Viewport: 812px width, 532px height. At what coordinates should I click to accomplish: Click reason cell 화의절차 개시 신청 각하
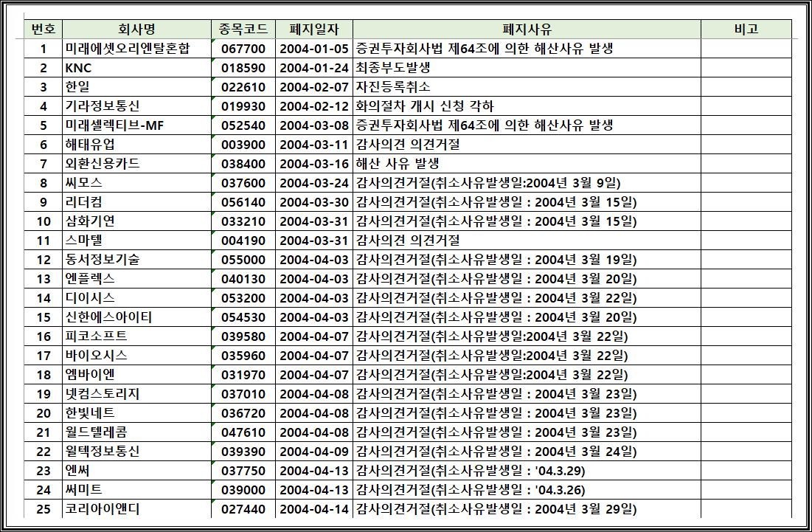(527, 106)
